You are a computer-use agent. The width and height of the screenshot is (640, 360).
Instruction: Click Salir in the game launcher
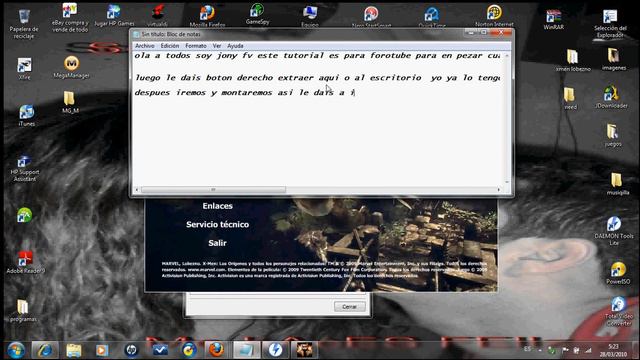218,243
